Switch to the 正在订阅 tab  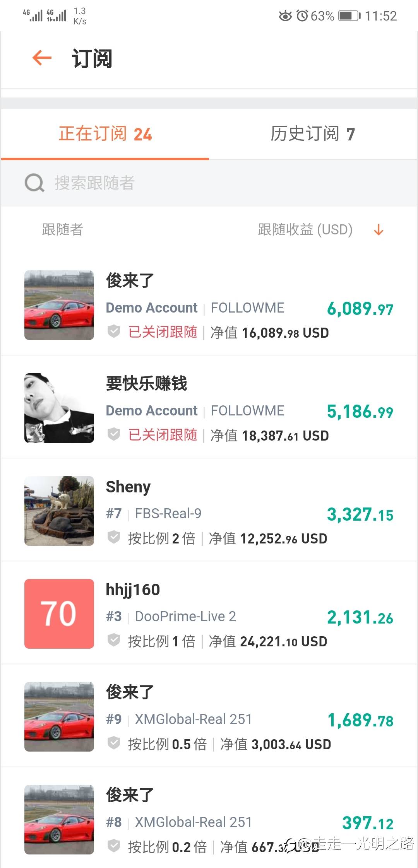coord(105,134)
